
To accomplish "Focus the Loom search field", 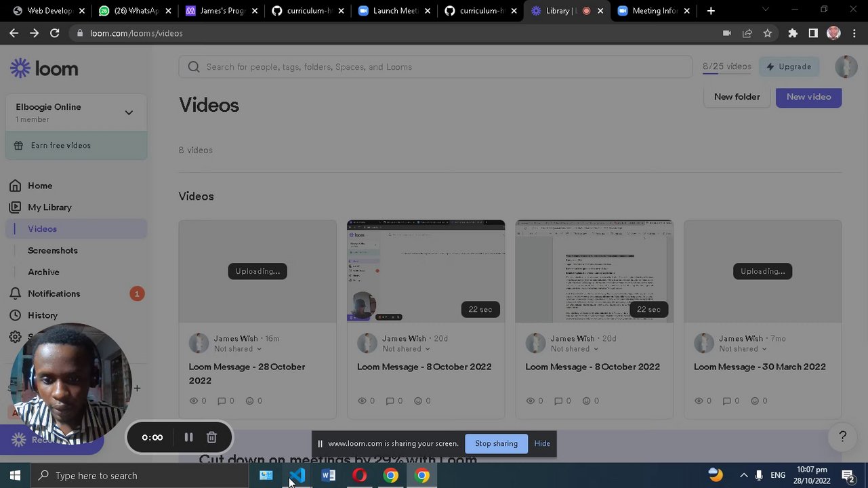I will point(435,66).
